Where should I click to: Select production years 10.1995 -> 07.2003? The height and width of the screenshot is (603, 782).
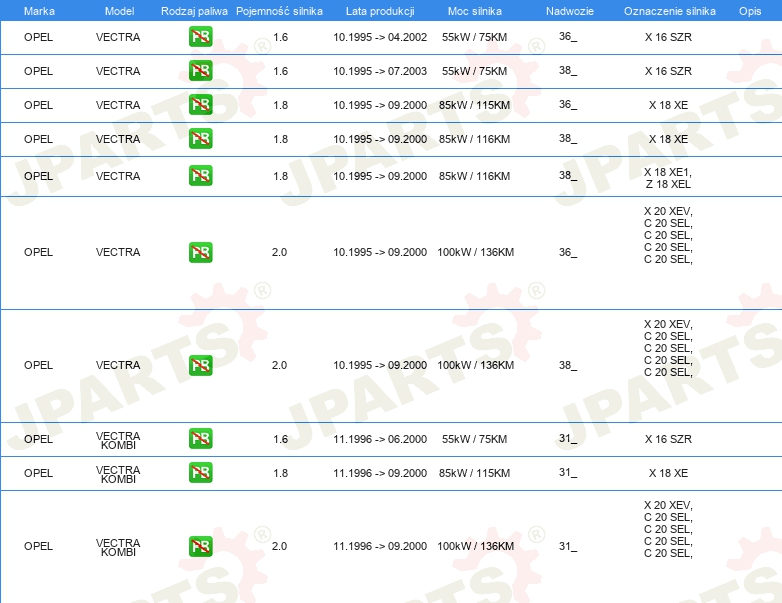pos(380,71)
